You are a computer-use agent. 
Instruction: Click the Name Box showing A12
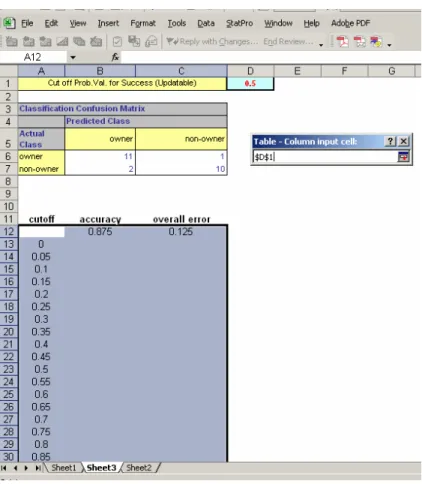pyautogui.click(x=33, y=57)
